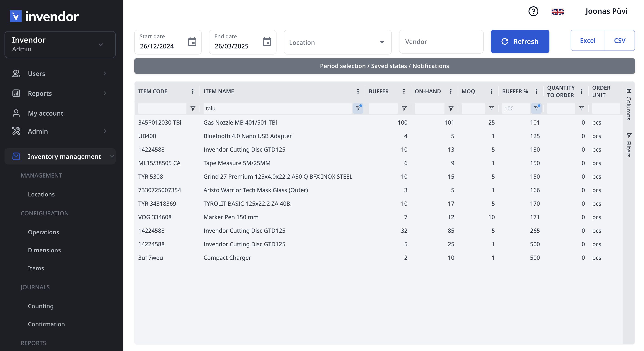Image resolution: width=644 pixels, height=351 pixels.
Task: Export the table to Excel
Action: (587, 41)
